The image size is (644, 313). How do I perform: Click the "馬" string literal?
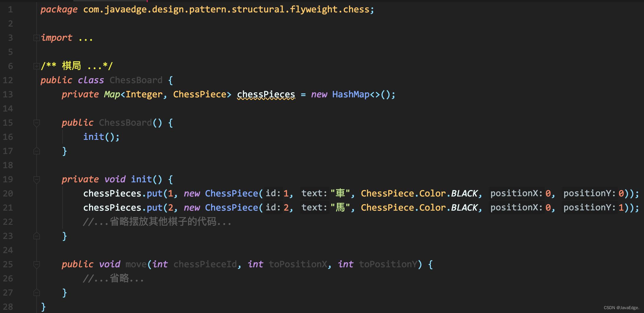[340, 207]
